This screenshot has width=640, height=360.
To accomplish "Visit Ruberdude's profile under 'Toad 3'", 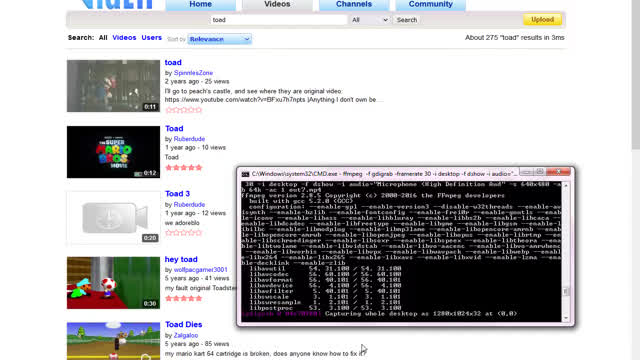I will tap(189, 204).
